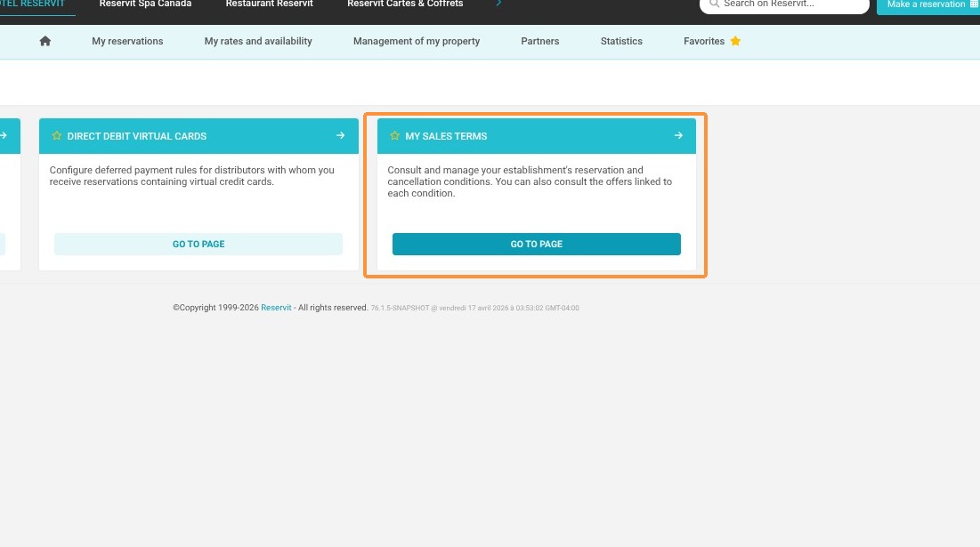Click arrow on My Sales Terms header

[x=678, y=135]
